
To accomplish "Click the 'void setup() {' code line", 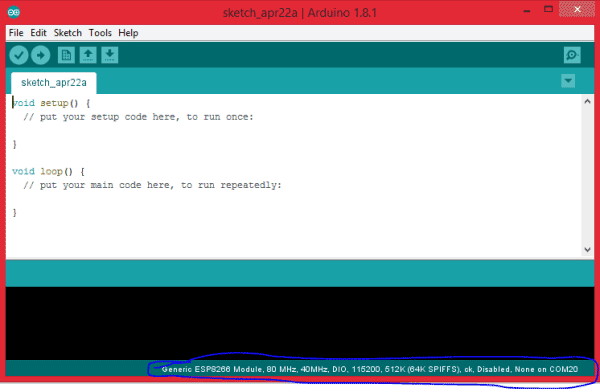I will pyautogui.click(x=51, y=103).
